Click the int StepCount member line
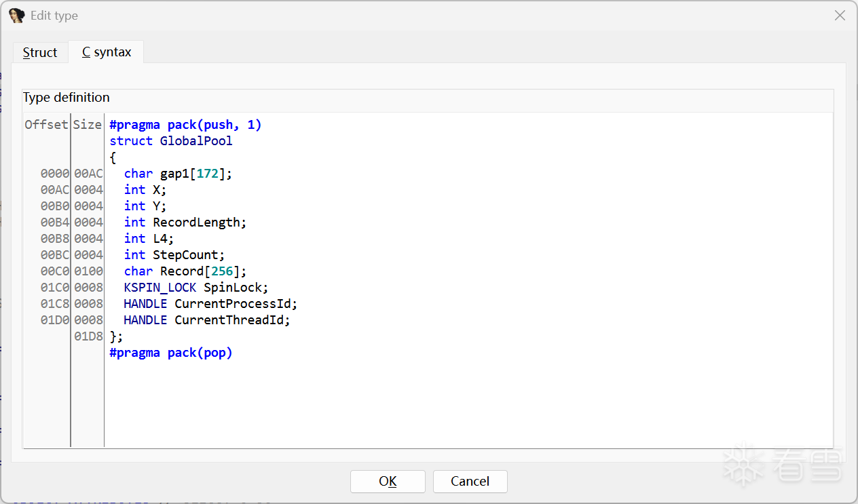 pyautogui.click(x=174, y=255)
